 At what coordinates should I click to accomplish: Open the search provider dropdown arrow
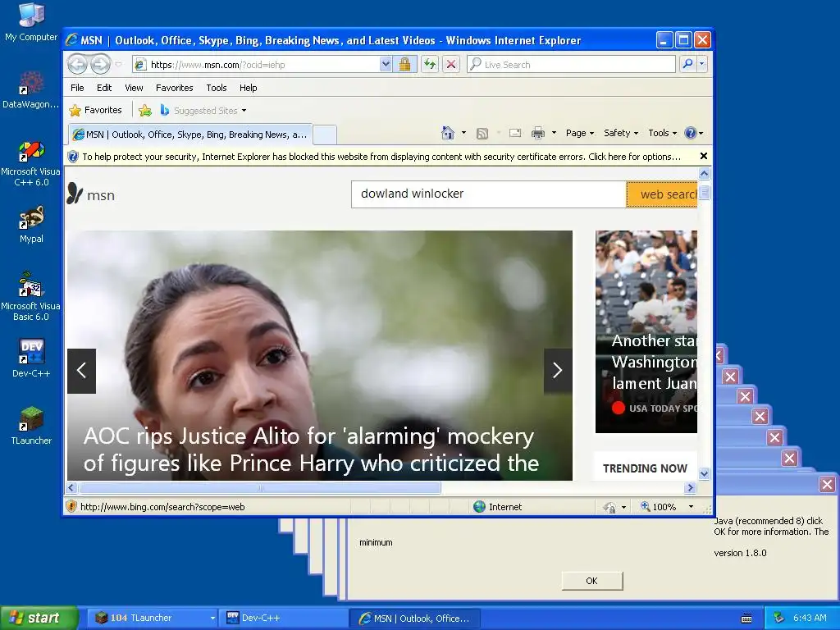click(x=702, y=64)
